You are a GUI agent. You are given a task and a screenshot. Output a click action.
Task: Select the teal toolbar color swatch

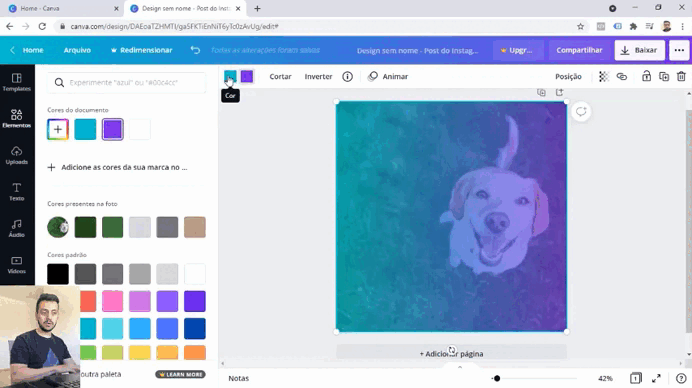pyautogui.click(x=230, y=76)
